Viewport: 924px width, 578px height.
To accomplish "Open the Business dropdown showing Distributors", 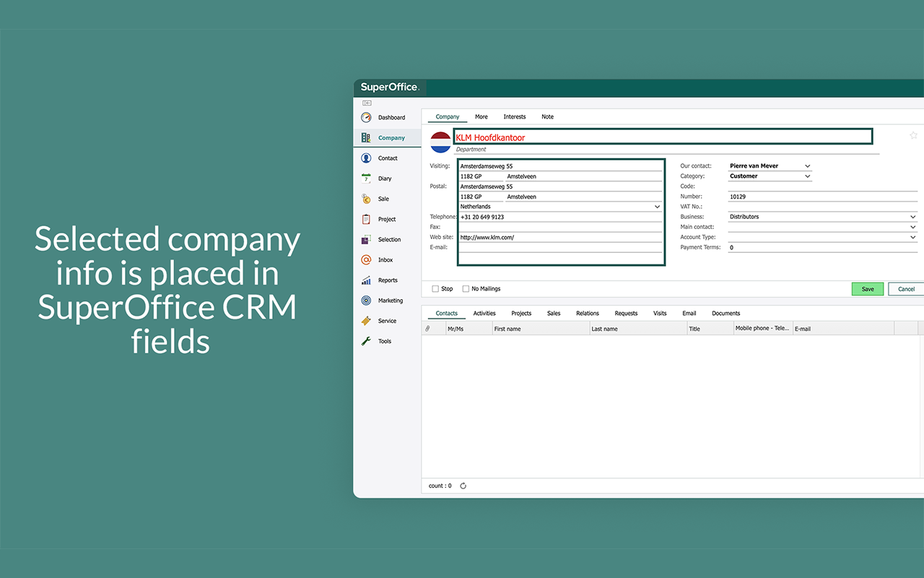I will [823, 217].
